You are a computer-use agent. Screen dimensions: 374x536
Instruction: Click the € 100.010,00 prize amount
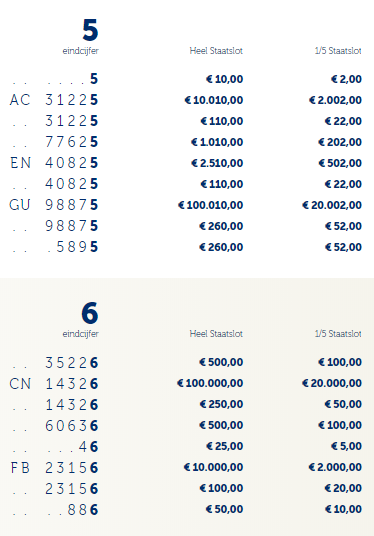[211, 205]
